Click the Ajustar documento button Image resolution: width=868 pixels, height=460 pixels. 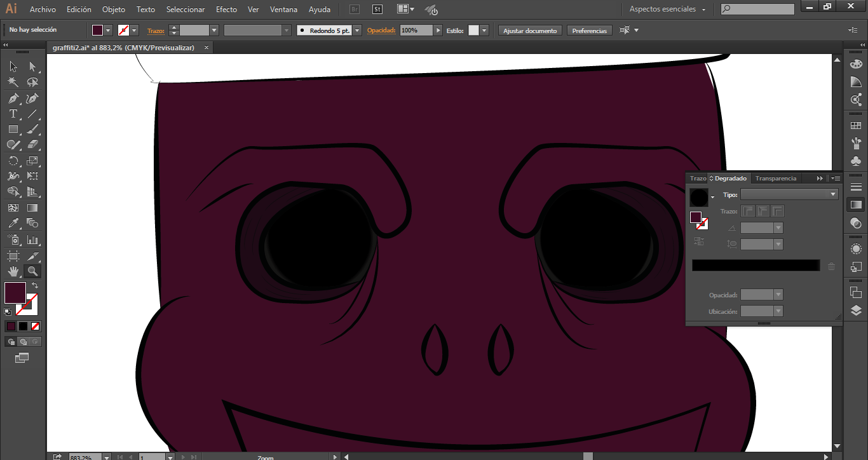[x=530, y=30]
